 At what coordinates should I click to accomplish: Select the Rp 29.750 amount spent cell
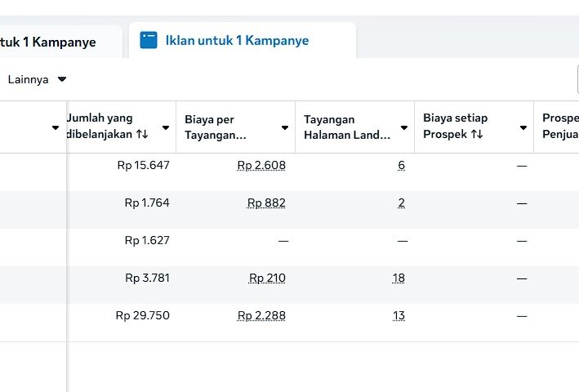(x=143, y=315)
